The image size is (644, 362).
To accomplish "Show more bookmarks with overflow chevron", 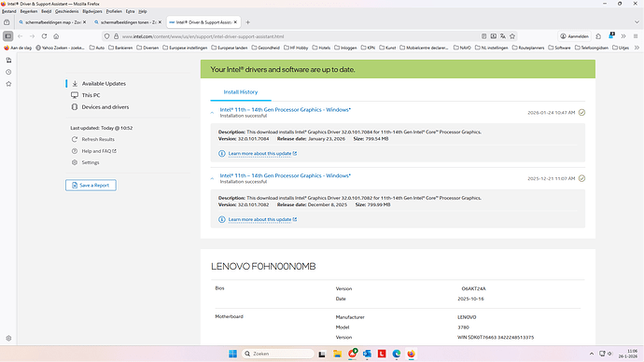I will pos(637,48).
